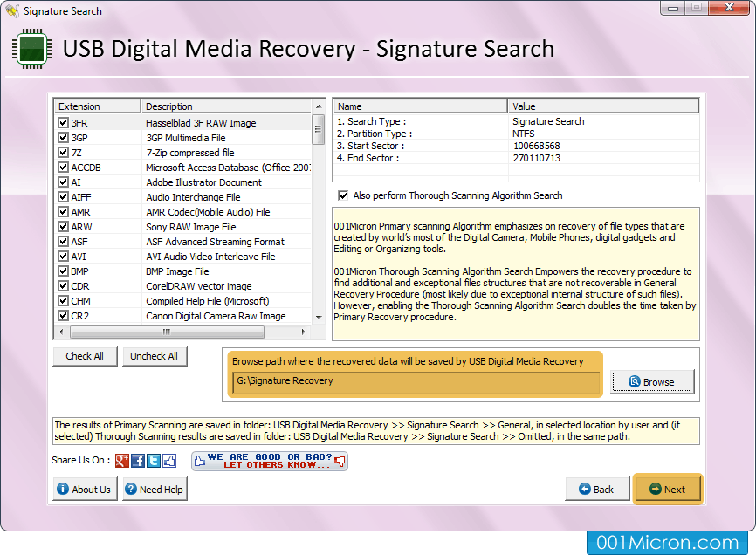Click the Name column header
The image size is (756, 555).
click(420, 106)
